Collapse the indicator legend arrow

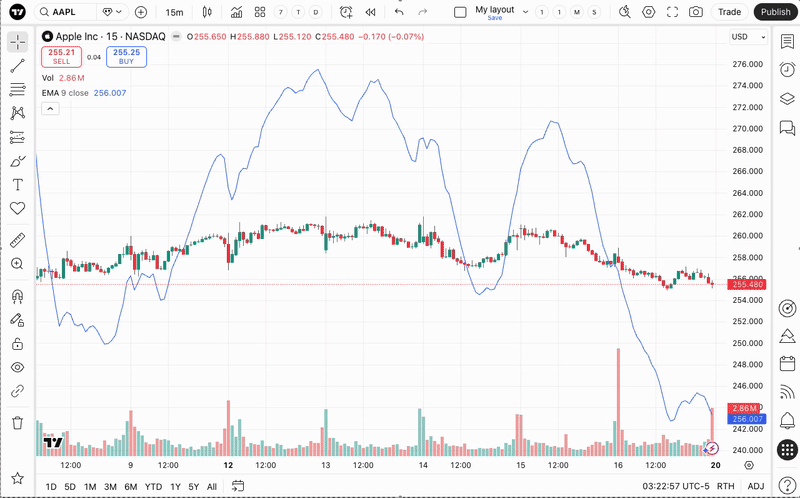tap(51, 108)
